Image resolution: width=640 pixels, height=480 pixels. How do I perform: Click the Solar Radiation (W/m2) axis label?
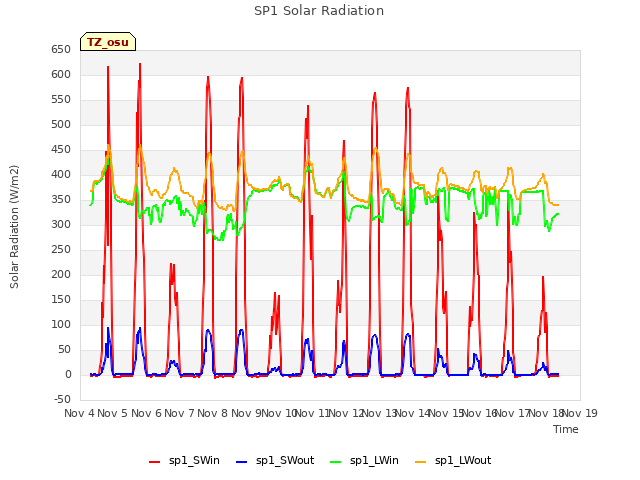14,227
